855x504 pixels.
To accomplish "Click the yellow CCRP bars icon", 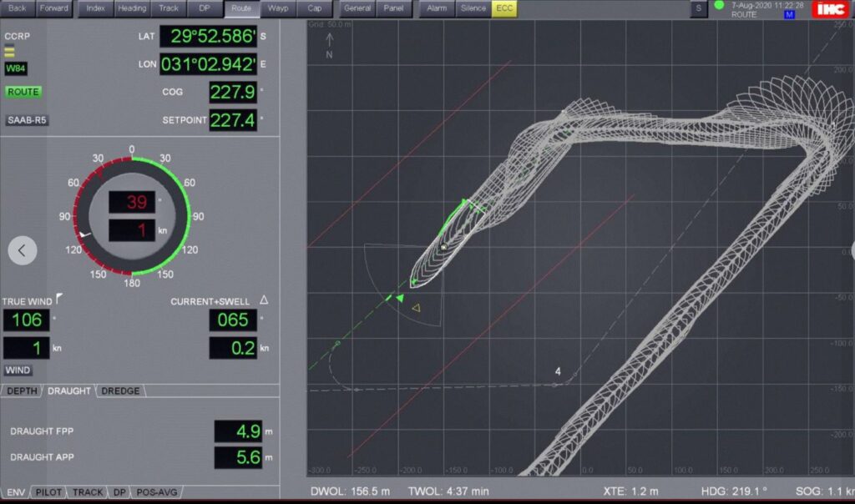I will 10,51.
